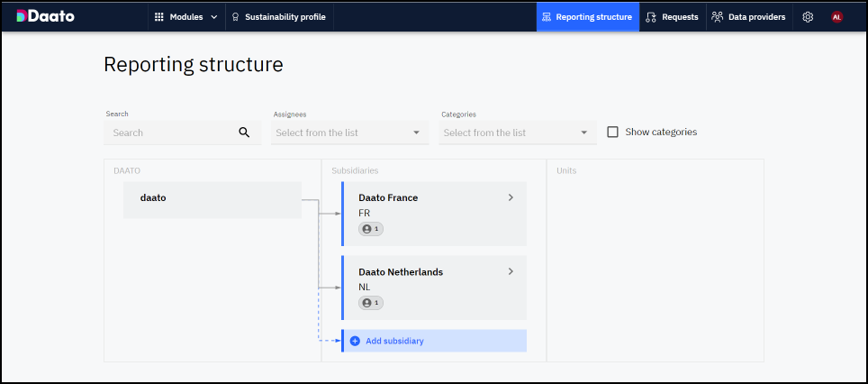Screen dimensions: 868x384
Task: Open the Categories dropdown
Action: tap(516, 133)
